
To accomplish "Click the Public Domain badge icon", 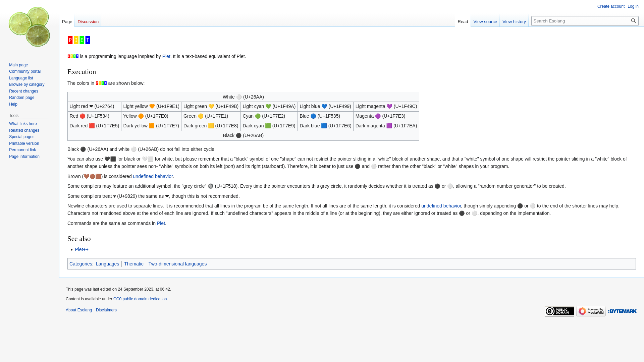I will (559, 311).
